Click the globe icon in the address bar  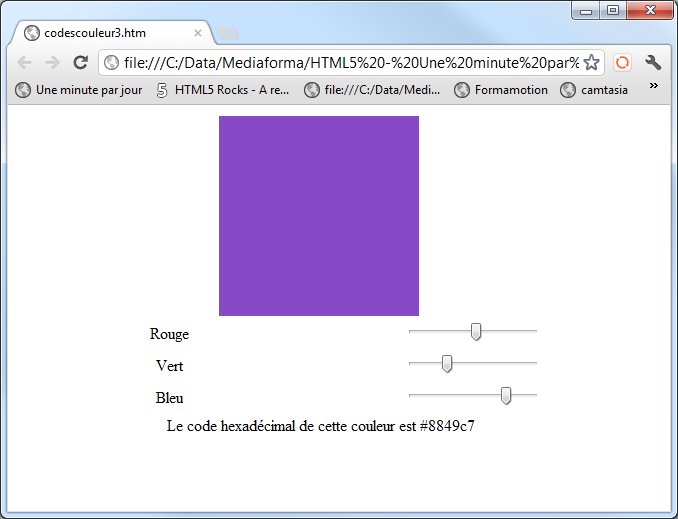(x=112, y=63)
